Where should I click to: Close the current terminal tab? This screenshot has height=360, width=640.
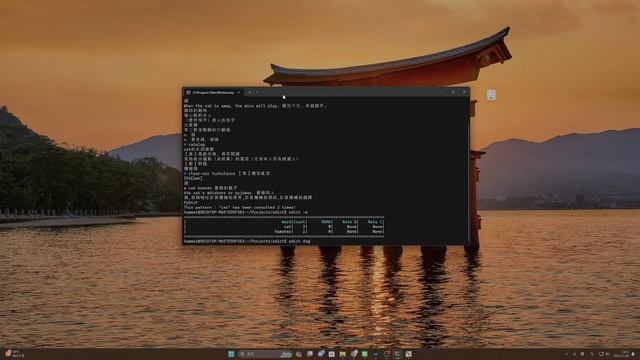pos(239,93)
